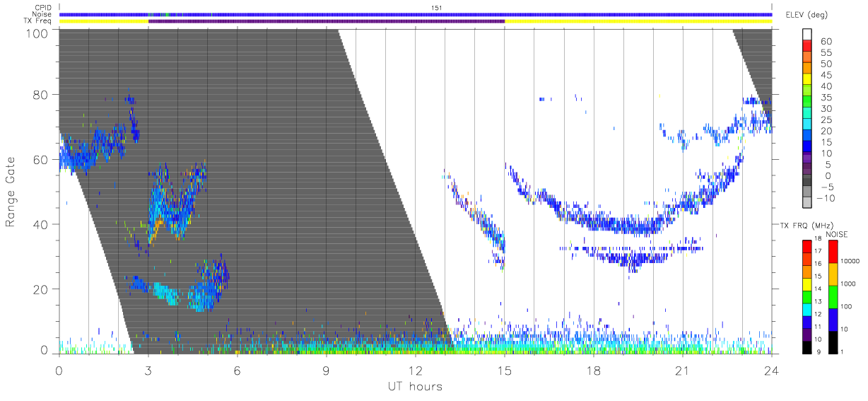Click the Noise row label at top left

tap(43, 14)
